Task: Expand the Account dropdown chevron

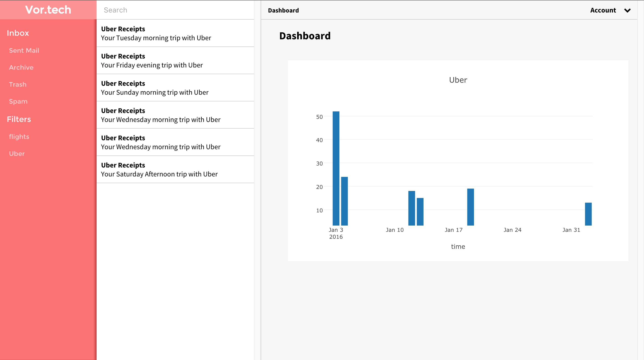Action: point(627,10)
